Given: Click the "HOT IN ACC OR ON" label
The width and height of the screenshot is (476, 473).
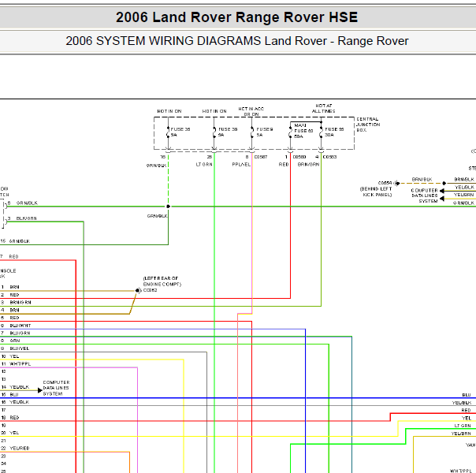Looking at the screenshot, I should pos(251,111).
